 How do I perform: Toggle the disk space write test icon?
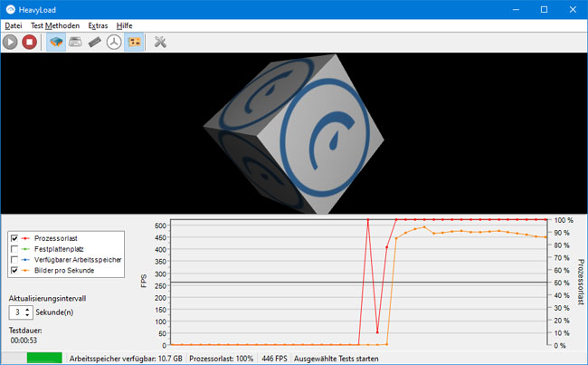coord(75,42)
